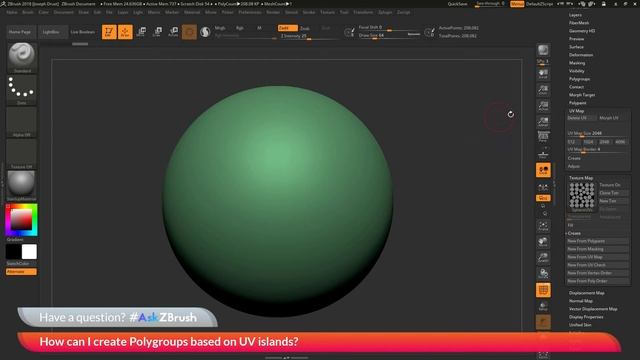This screenshot has height=360, width=640.
Task: Toggle the Zsub button
Action: [305, 28]
